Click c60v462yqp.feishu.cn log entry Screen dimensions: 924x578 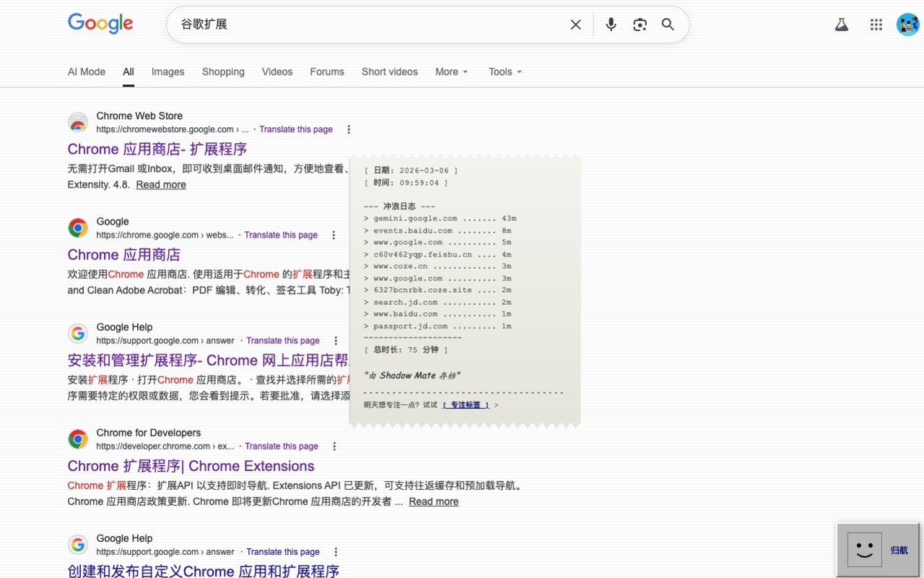tap(438, 254)
